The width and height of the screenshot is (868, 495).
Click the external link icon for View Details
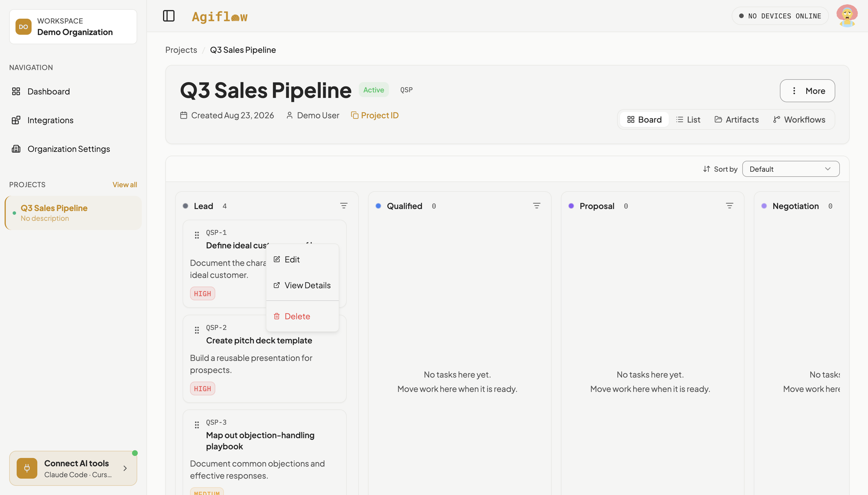[x=277, y=285]
